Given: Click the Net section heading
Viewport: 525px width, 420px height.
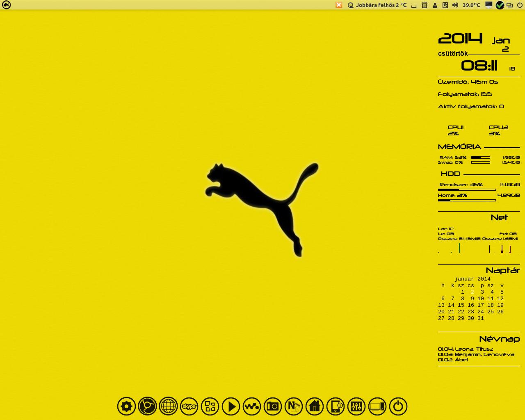Looking at the screenshot, I should click(x=499, y=217).
